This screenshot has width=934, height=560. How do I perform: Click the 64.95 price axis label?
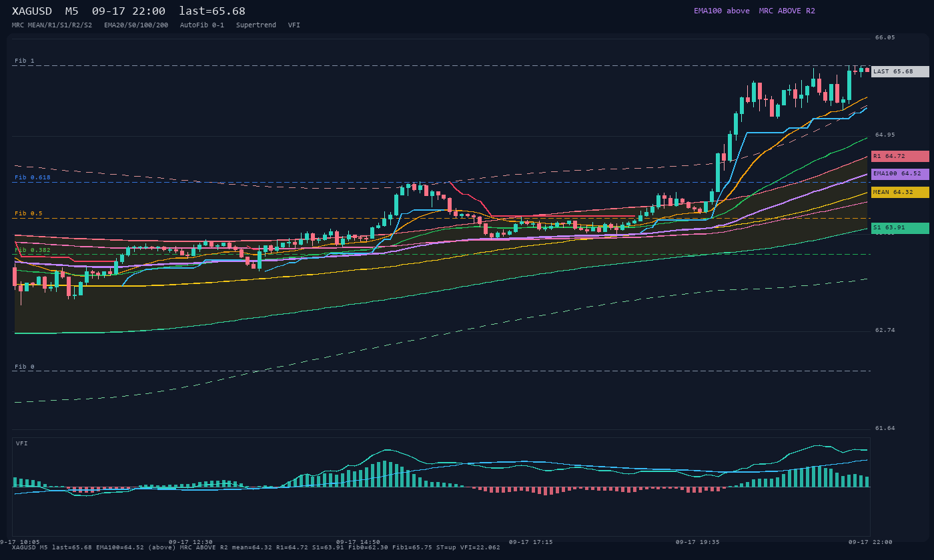click(x=885, y=135)
